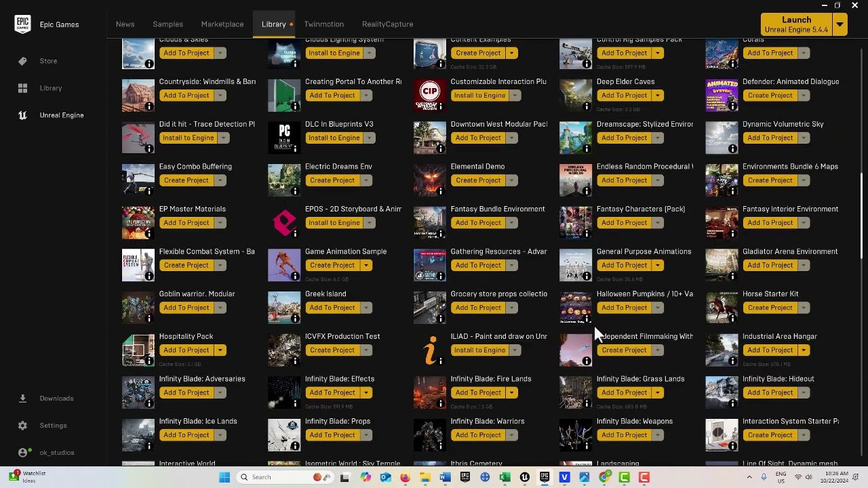Add Infinity Blade: Warriors to project
Image resolution: width=868 pixels, height=488 pixels.
478,435
